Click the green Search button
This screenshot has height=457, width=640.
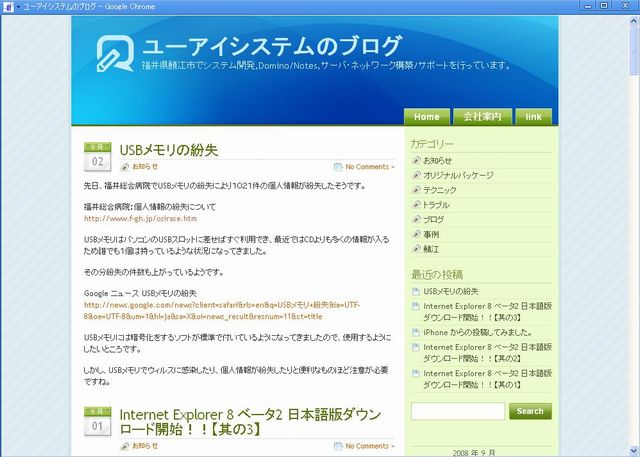coord(530,411)
